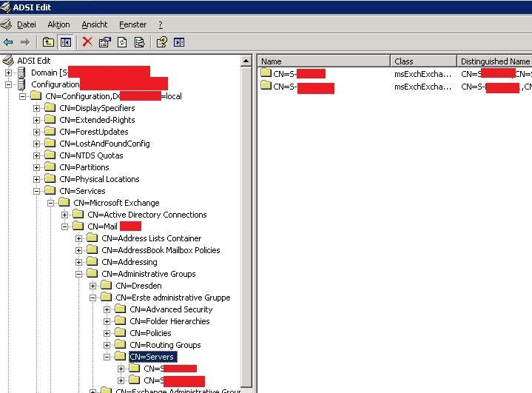Image resolution: width=532 pixels, height=393 pixels.
Task: Click the ADSI Edit root node icon
Action: (8, 61)
